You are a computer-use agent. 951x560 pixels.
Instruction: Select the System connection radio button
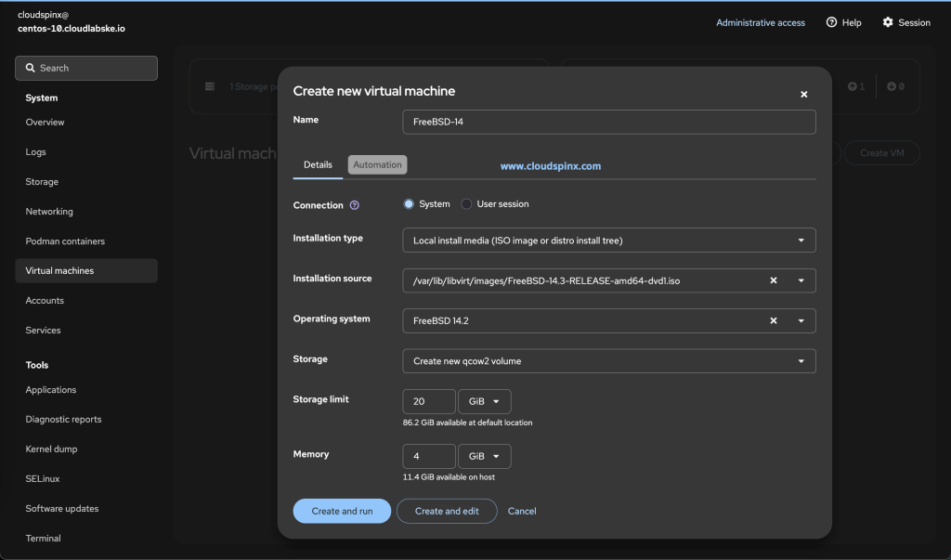click(x=409, y=203)
